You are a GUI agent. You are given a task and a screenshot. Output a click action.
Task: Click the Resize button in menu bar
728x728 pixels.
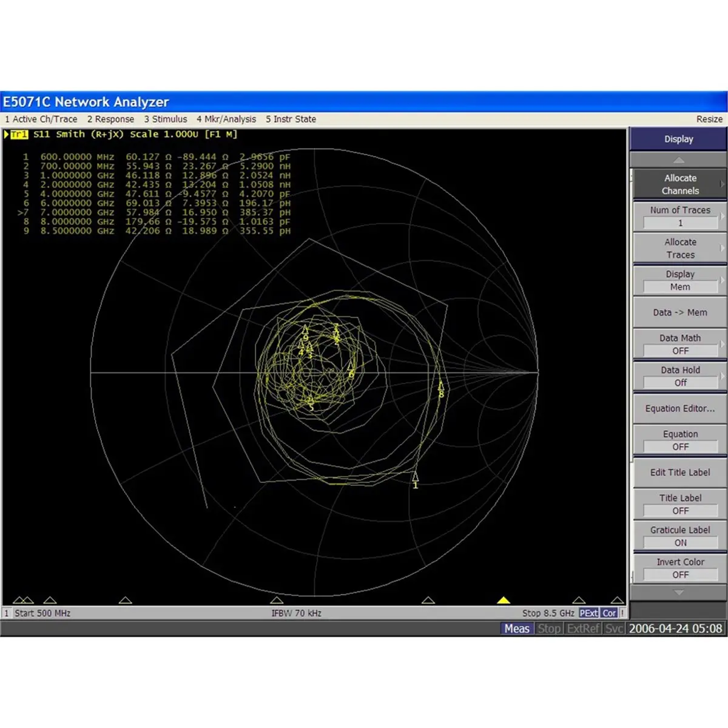click(709, 120)
